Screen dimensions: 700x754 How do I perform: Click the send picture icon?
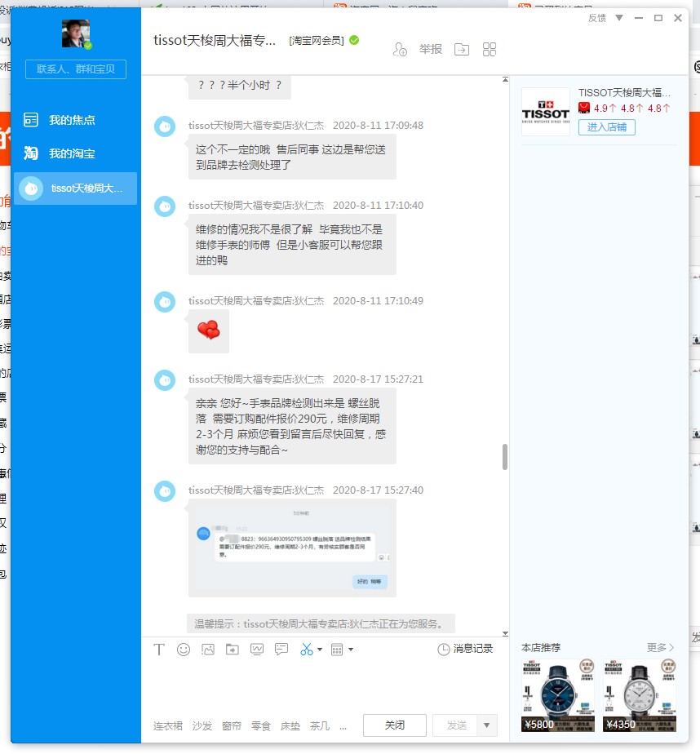pos(208,650)
